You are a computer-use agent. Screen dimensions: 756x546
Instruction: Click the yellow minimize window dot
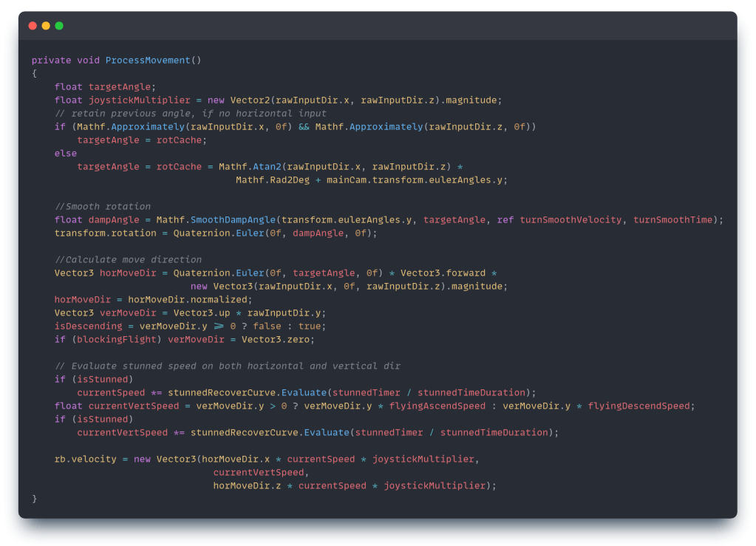(x=46, y=26)
